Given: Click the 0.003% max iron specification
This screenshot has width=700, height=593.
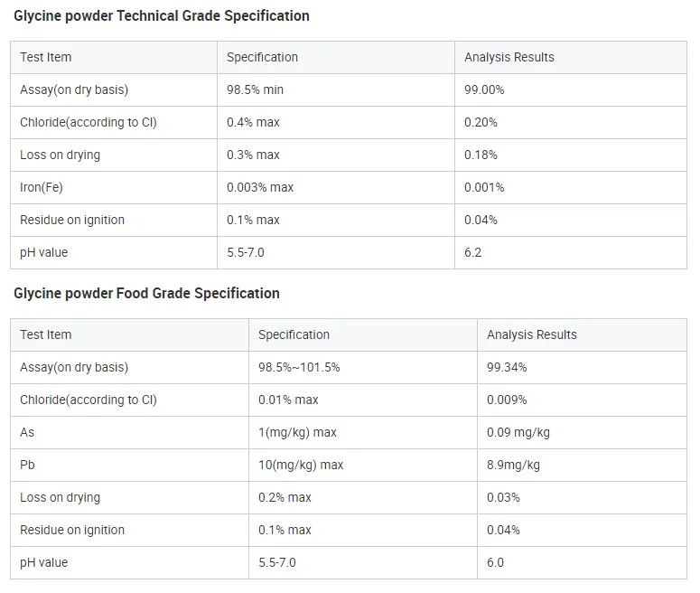Looking at the screenshot, I should (260, 188).
